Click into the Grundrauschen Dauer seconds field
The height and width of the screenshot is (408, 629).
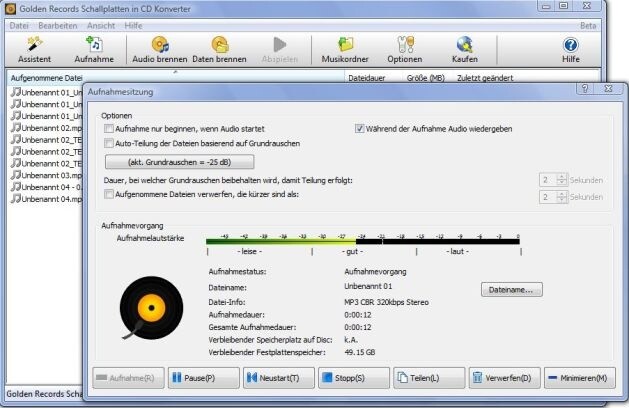tap(548, 180)
